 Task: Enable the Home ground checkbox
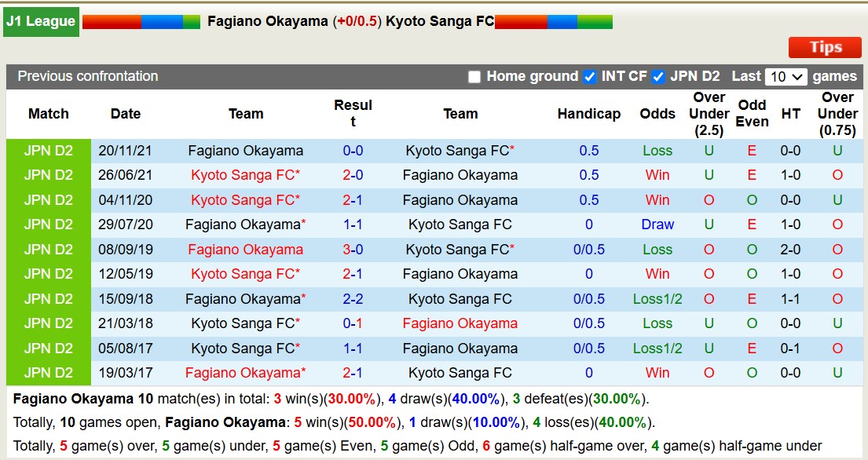tap(474, 76)
